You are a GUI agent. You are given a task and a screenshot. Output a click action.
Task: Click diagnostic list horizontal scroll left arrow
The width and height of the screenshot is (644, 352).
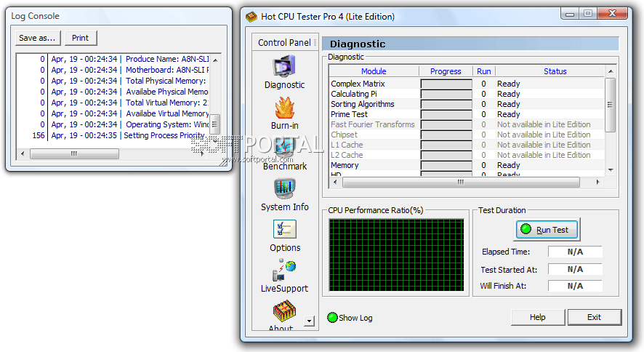pyautogui.click(x=335, y=182)
